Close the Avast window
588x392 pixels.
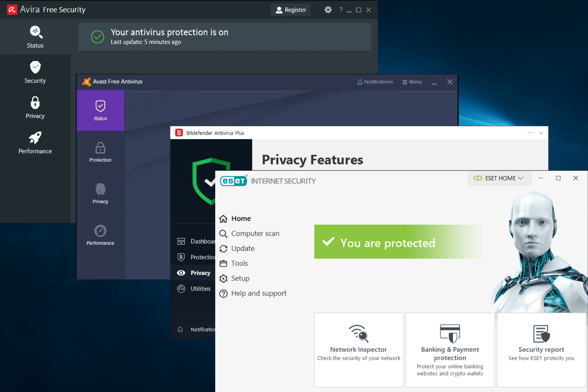pos(450,82)
